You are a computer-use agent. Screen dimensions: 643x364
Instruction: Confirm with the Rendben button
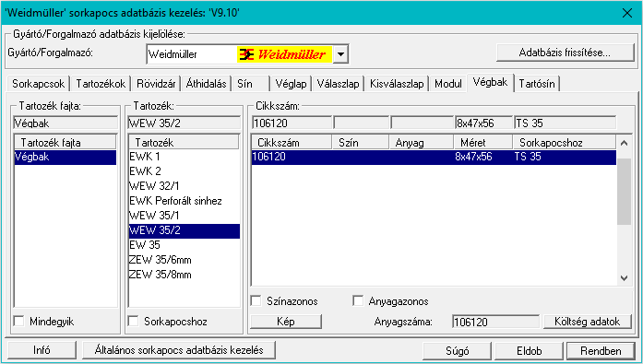pos(601,351)
